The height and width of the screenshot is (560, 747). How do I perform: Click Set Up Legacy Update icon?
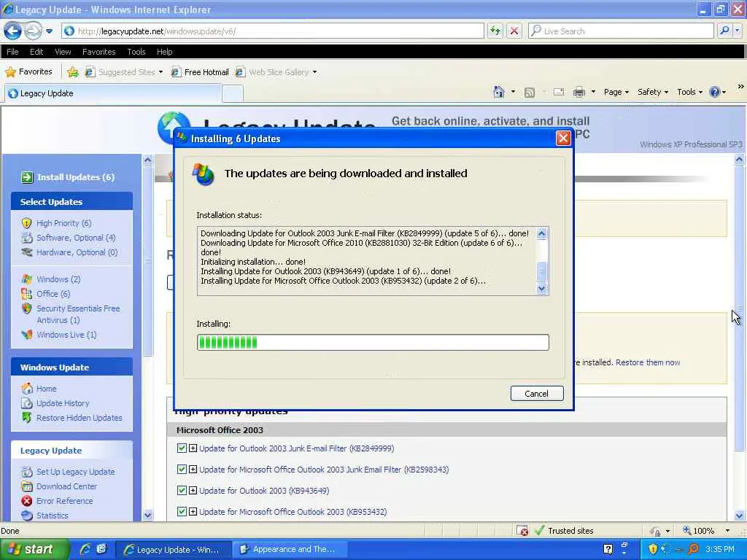pos(27,472)
